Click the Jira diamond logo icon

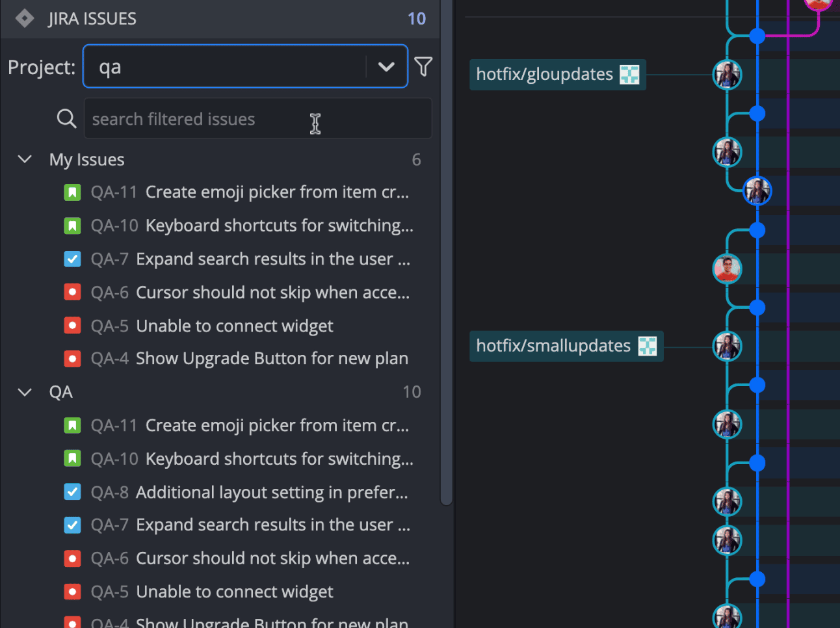pyautogui.click(x=25, y=18)
